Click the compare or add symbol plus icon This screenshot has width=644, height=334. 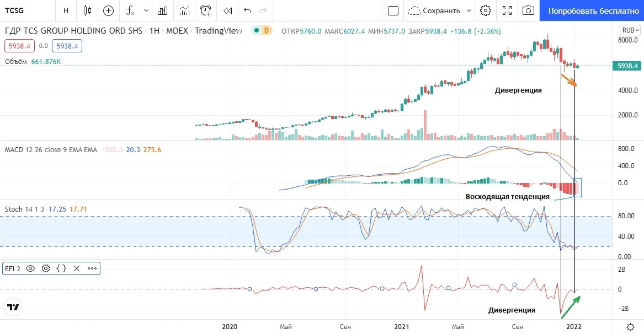(108, 10)
